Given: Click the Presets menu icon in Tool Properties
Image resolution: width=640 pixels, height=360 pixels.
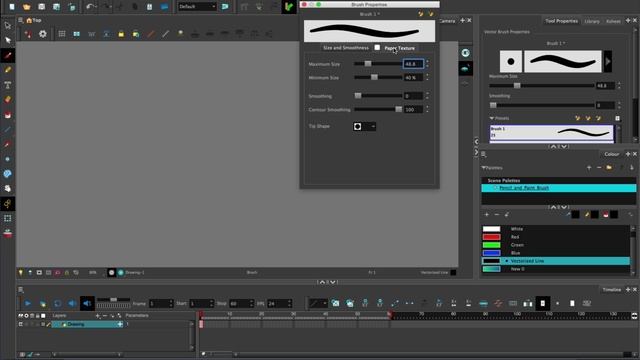Looking at the screenshot, I should [x=618, y=118].
